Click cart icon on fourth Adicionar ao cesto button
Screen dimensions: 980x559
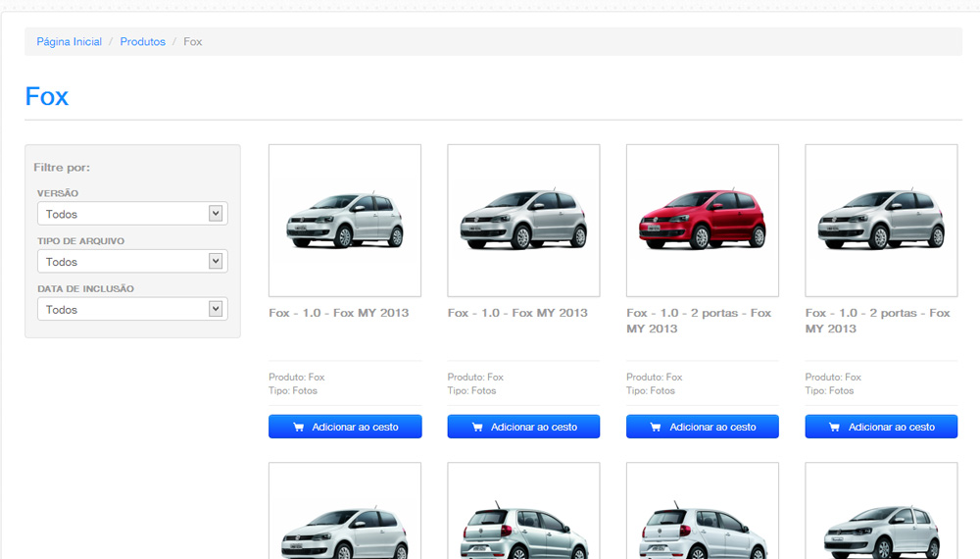pyautogui.click(x=834, y=427)
